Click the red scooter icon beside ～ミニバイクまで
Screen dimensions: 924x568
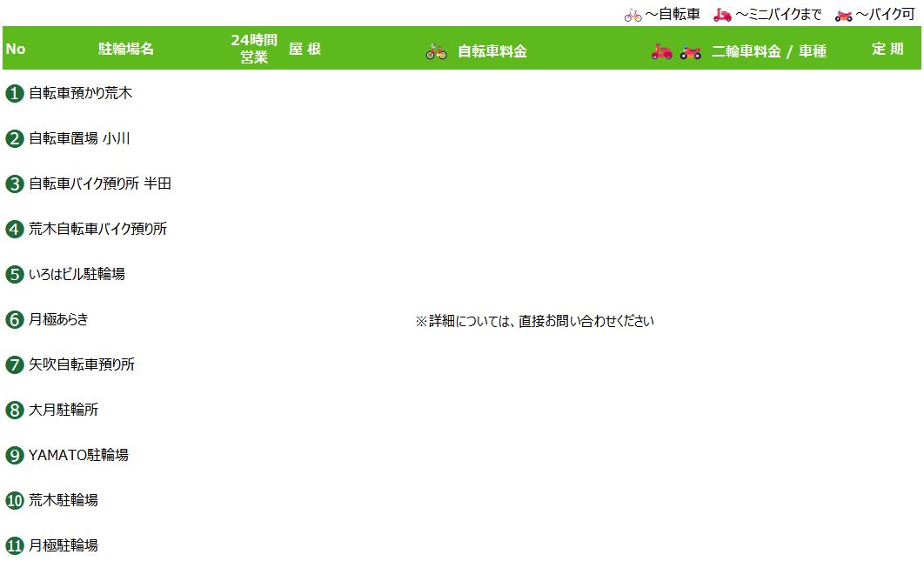coord(722,15)
